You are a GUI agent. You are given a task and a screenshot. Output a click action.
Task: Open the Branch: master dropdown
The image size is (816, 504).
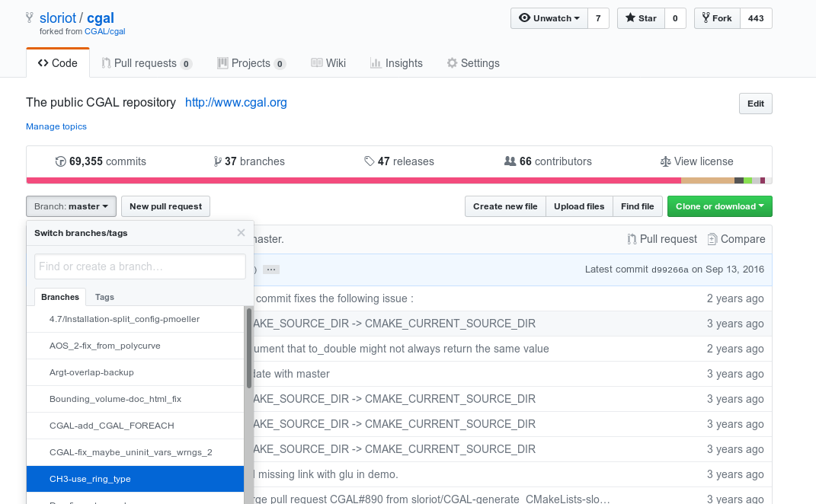[72, 206]
